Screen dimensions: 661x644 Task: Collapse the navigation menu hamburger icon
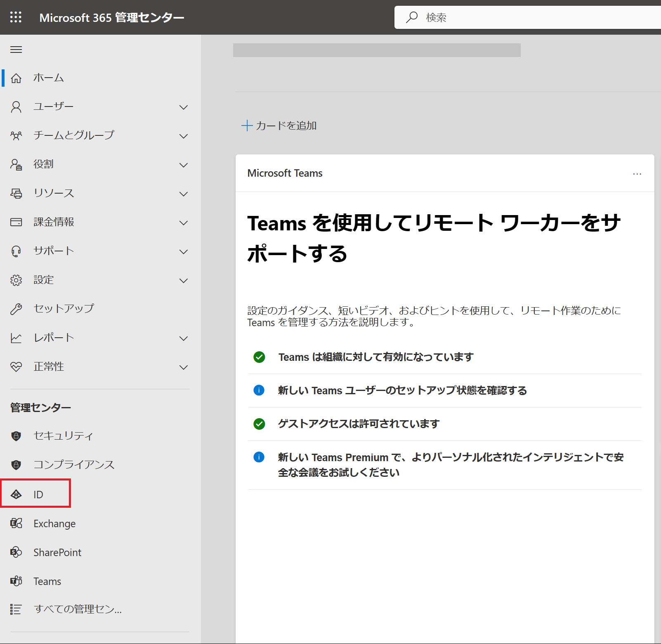[16, 50]
